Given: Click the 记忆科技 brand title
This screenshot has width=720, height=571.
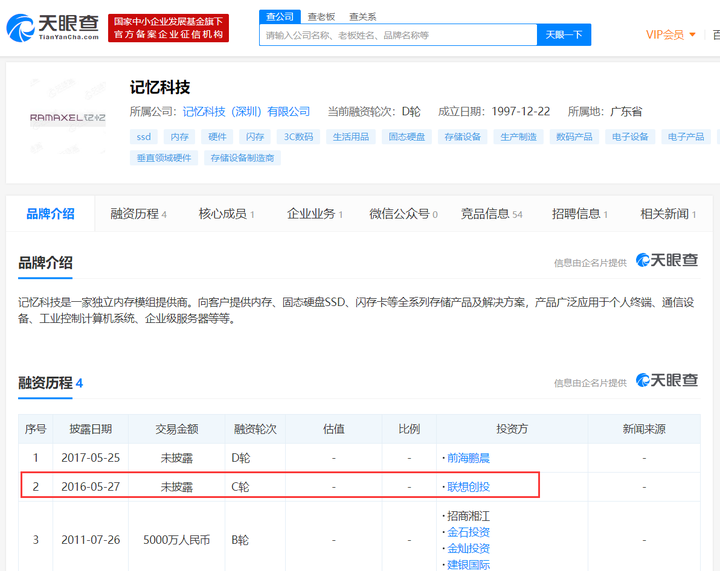Looking at the screenshot, I should pyautogui.click(x=160, y=87).
